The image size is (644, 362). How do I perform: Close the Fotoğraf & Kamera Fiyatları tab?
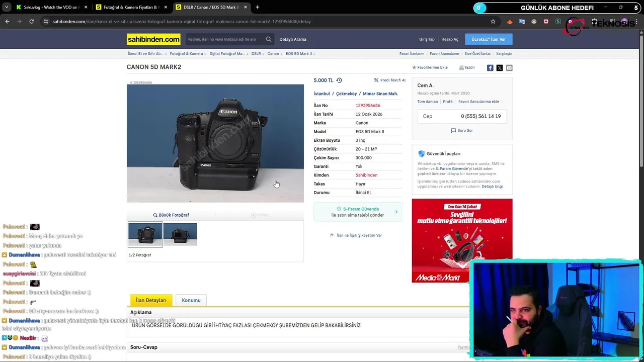[x=166, y=7]
